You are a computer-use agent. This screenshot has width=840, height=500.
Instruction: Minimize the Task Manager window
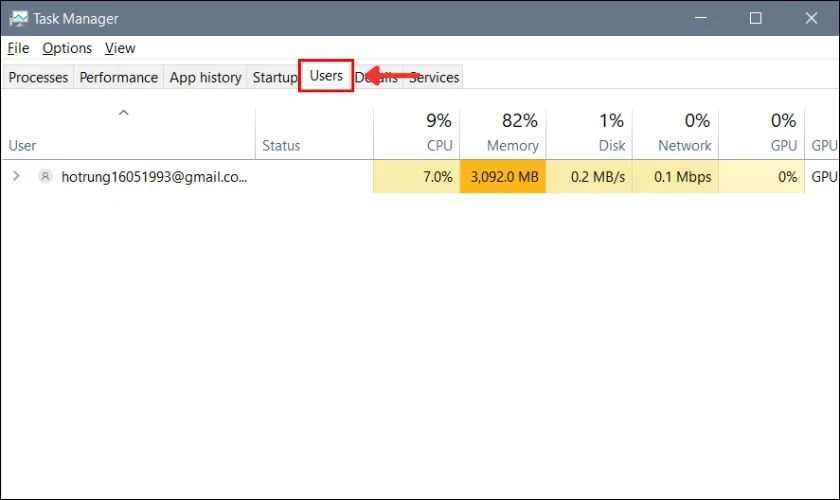(x=701, y=18)
